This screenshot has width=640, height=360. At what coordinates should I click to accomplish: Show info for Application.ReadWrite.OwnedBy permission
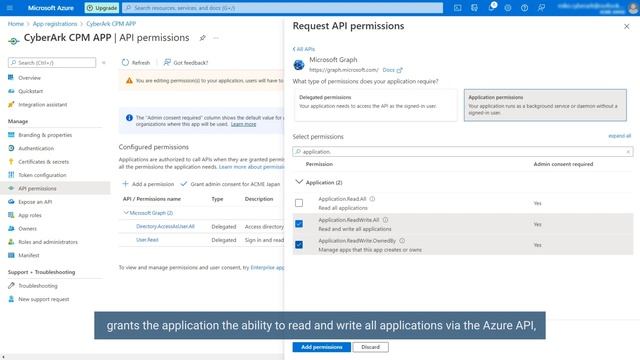402,240
